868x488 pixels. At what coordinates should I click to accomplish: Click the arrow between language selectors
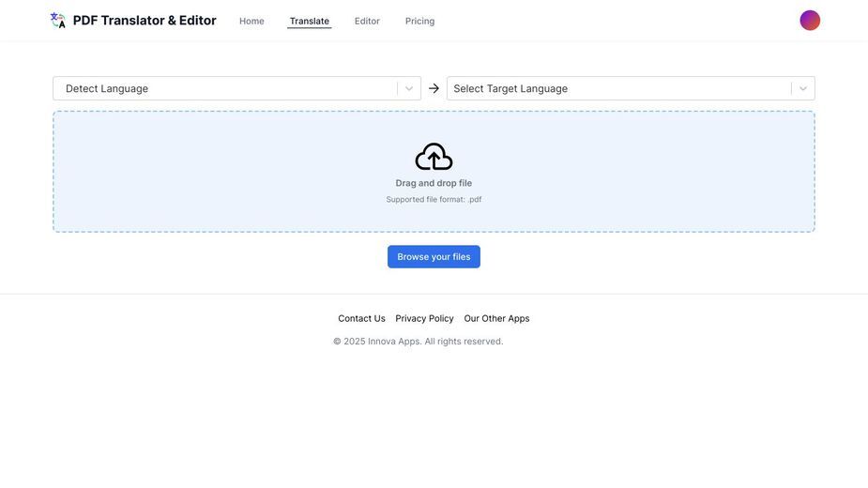(434, 88)
